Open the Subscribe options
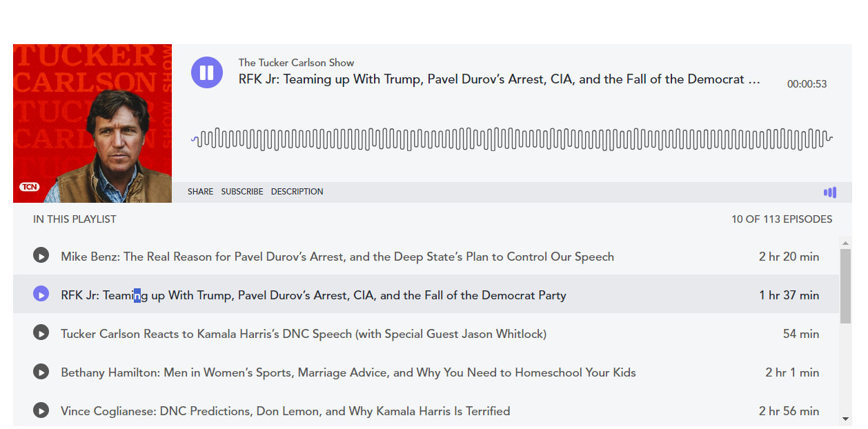868x429 pixels. click(x=242, y=192)
